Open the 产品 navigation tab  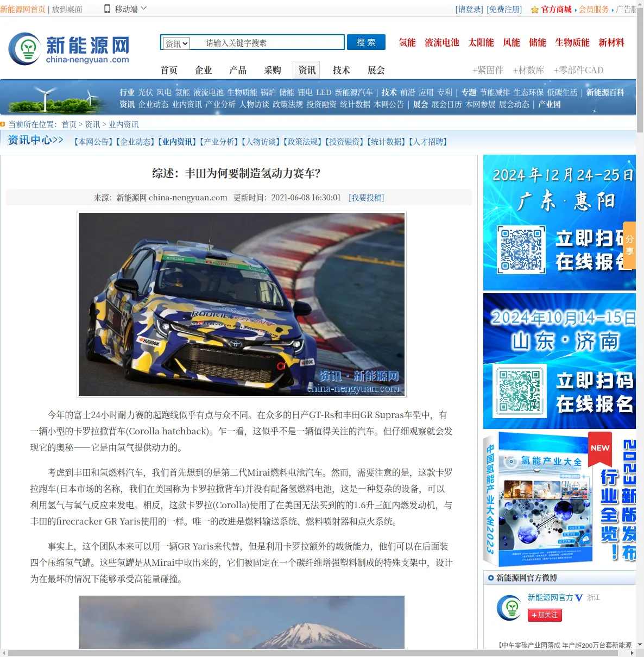[x=238, y=70]
